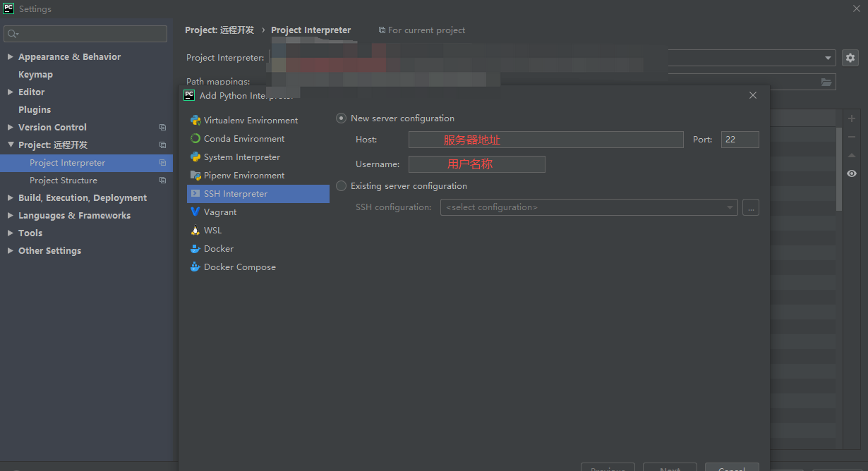868x471 pixels.
Task: Click the ellipsis button next to SSH configuration
Action: [x=751, y=207]
